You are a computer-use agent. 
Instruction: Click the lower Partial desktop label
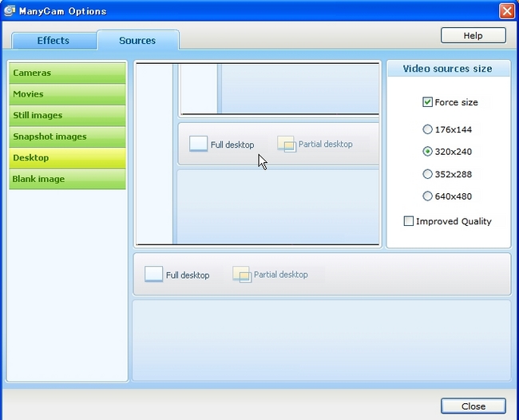coord(281,275)
